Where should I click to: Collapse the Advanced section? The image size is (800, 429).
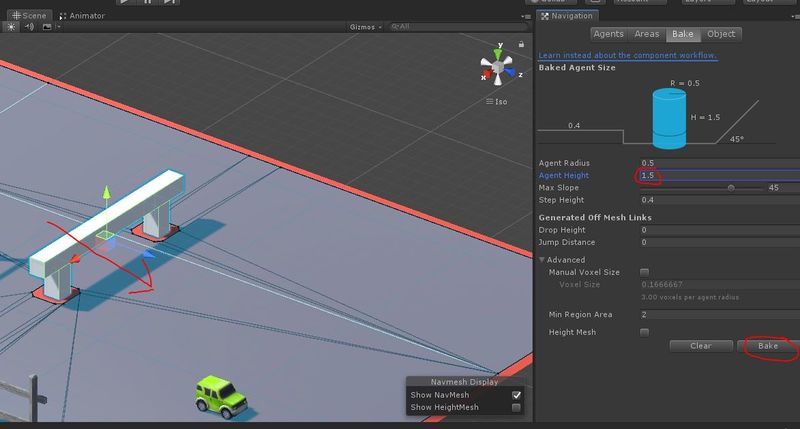tap(542, 260)
